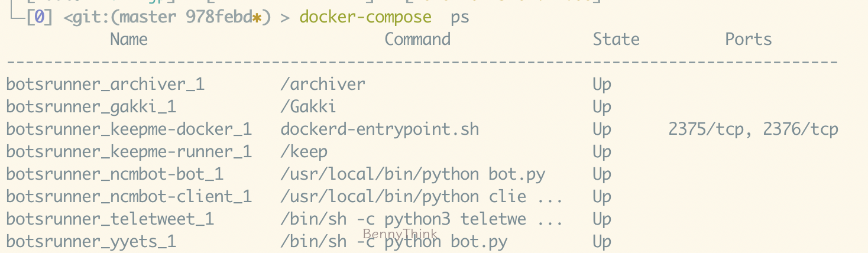This screenshot has height=253, width=868.
Task: Click the /Gakki command text
Action: (308, 107)
